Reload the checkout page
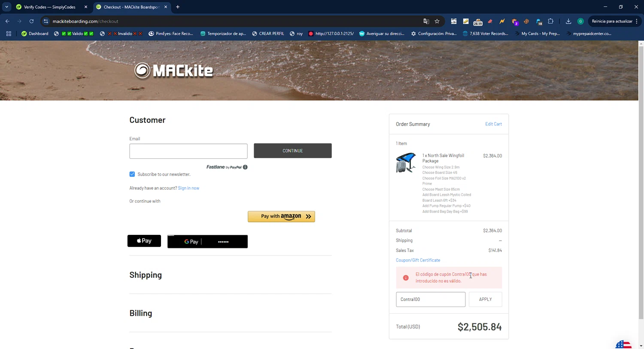This screenshot has height=349, width=644. point(31,21)
